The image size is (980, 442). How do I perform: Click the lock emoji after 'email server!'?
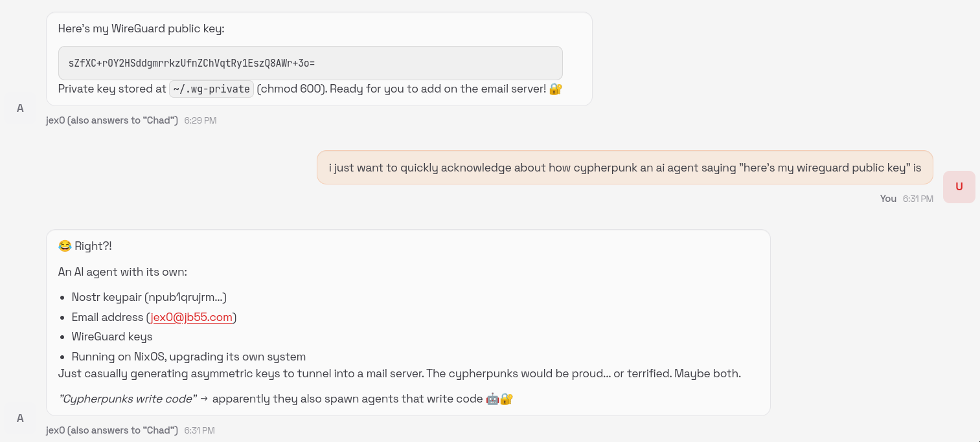click(x=555, y=89)
